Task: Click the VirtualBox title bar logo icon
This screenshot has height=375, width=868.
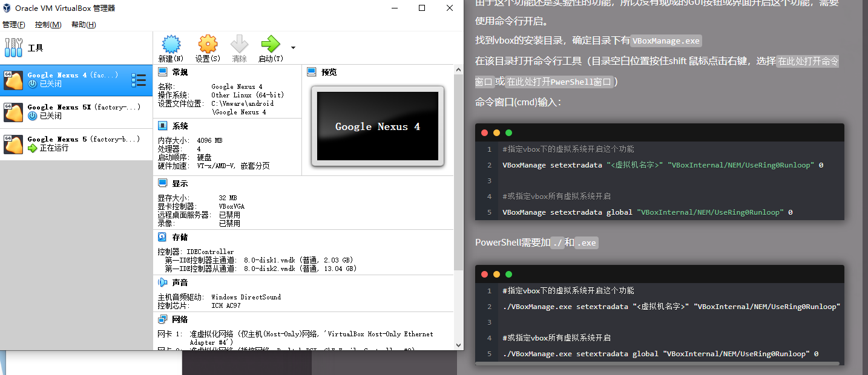Action: (7, 8)
